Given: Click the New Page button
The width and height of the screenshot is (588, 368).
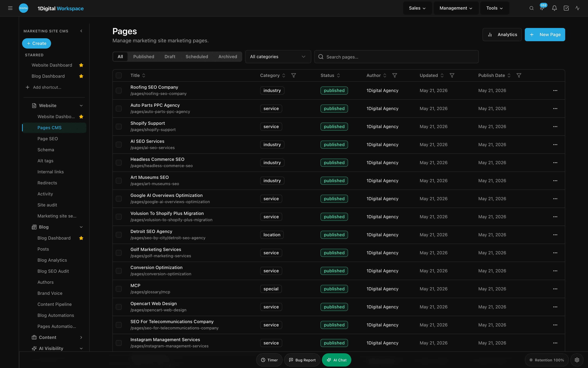Looking at the screenshot, I should (x=545, y=35).
